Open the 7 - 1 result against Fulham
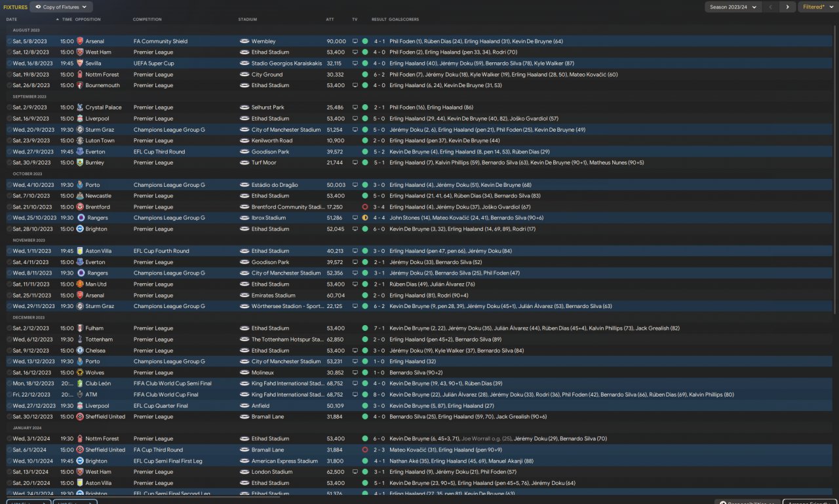 tap(380, 328)
